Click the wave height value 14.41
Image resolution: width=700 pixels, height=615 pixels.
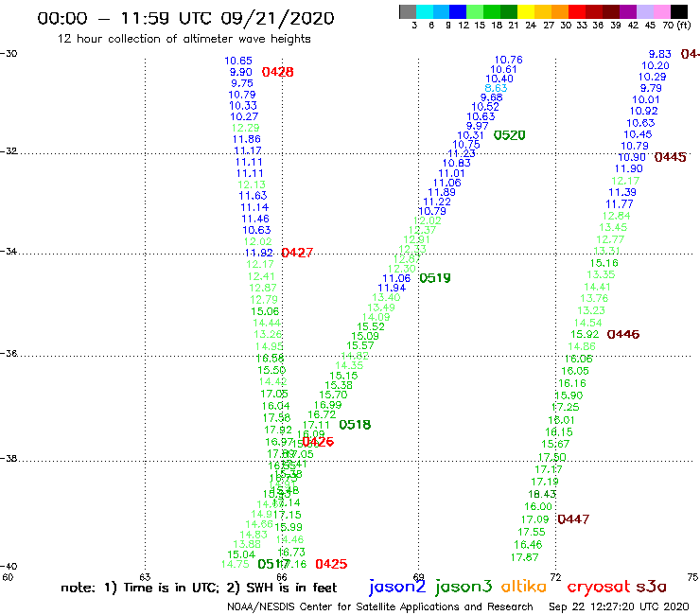597,288
